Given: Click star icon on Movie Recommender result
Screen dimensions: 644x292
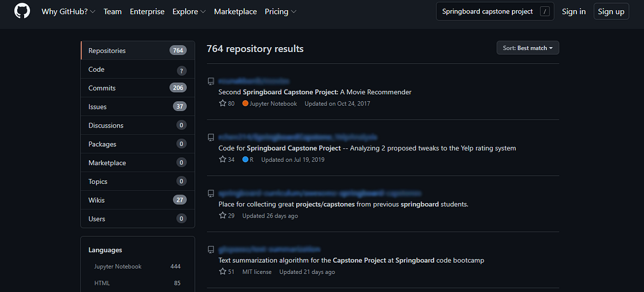Looking at the screenshot, I should point(223,103).
